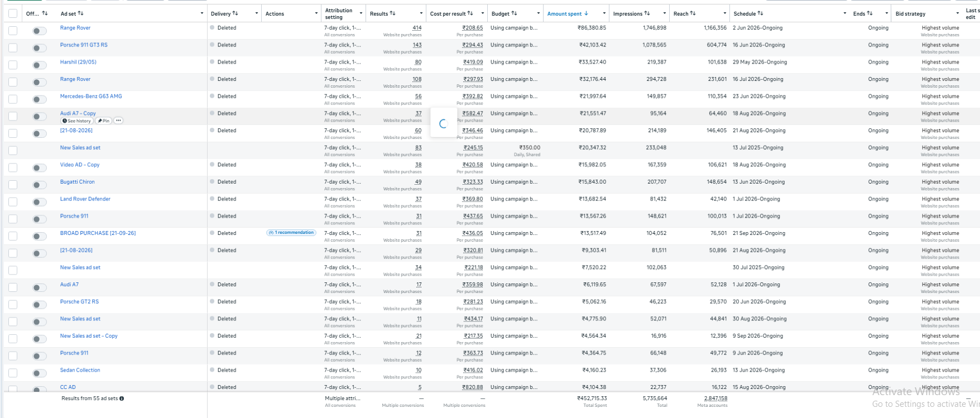Click the sort arrows next to Ad set header

[80, 13]
